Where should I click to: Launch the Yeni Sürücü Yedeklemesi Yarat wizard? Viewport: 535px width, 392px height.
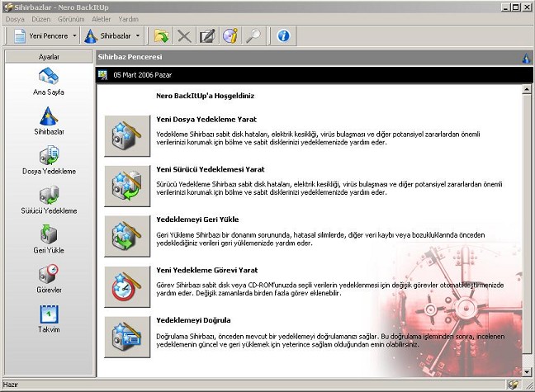tap(126, 186)
